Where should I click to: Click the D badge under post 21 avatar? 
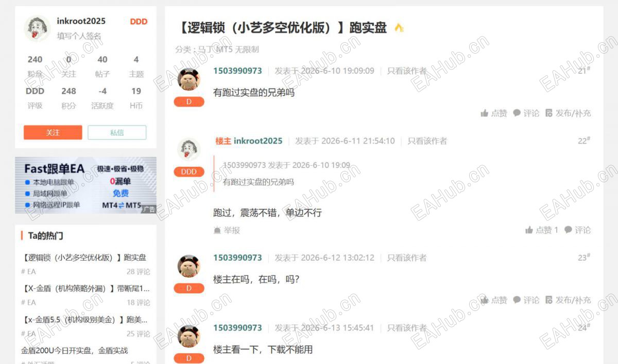(189, 102)
